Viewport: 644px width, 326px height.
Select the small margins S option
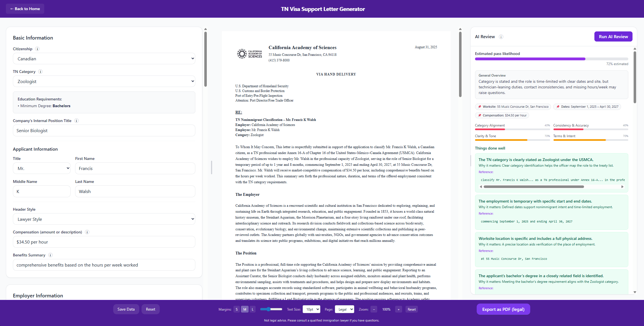coord(237,309)
